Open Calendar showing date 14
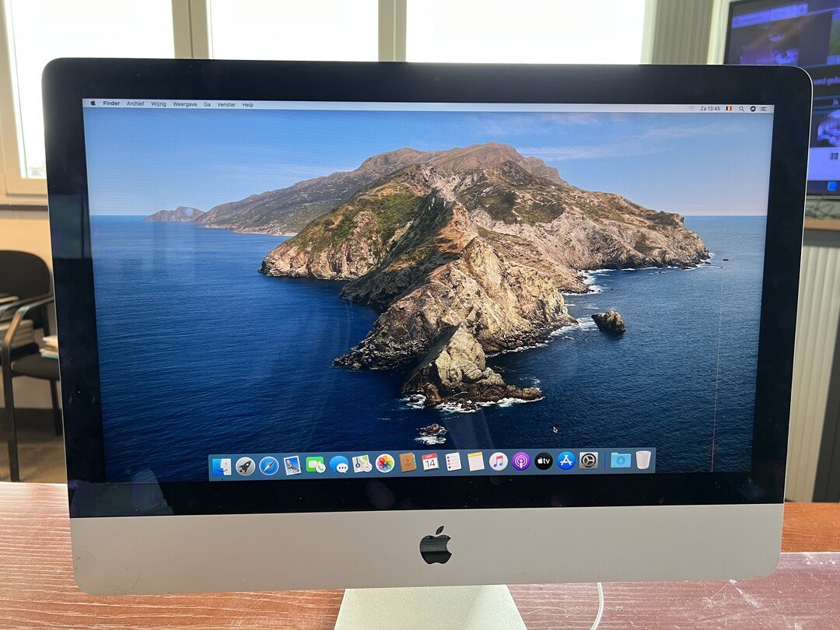The width and height of the screenshot is (840, 630). [430, 462]
